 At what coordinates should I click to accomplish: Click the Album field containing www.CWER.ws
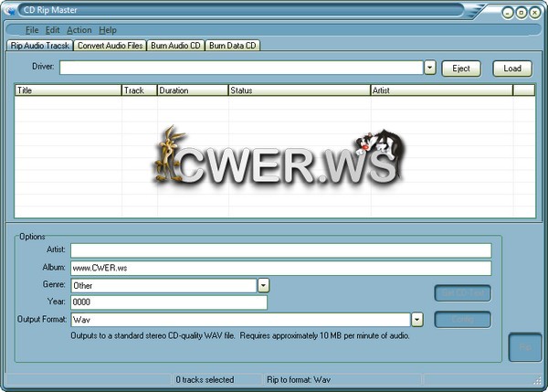[281, 268]
